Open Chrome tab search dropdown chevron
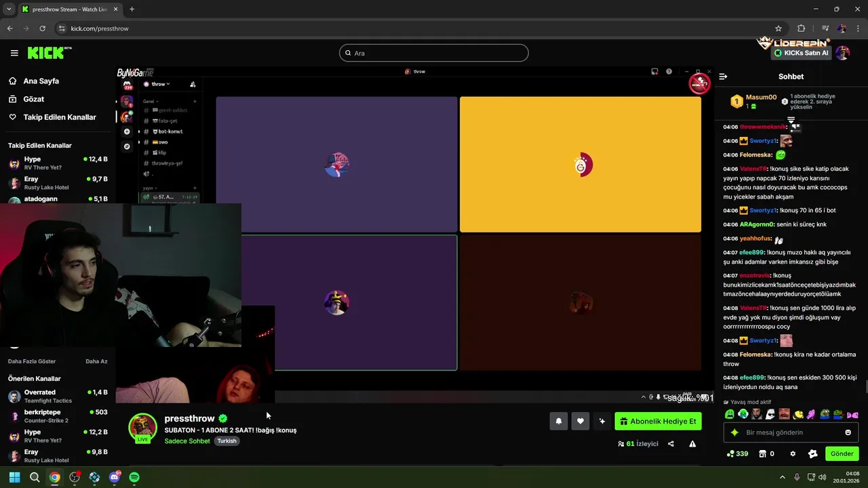The height and width of the screenshot is (488, 868). (9, 9)
